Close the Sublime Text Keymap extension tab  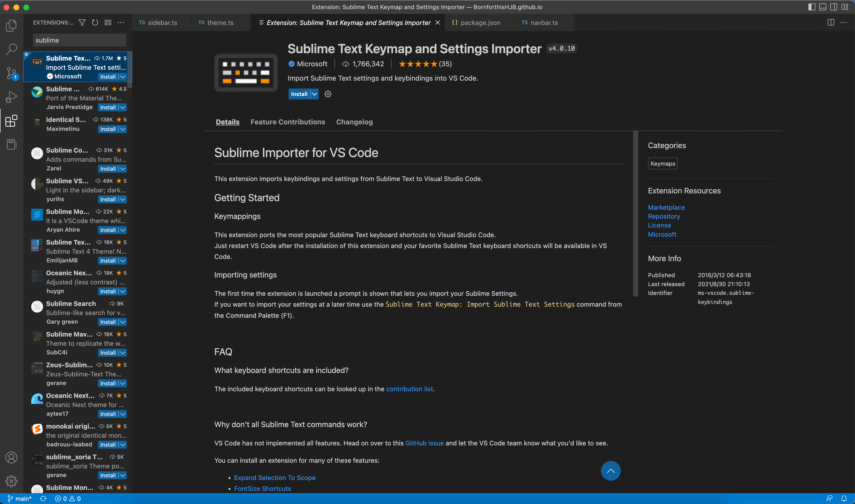coord(438,23)
